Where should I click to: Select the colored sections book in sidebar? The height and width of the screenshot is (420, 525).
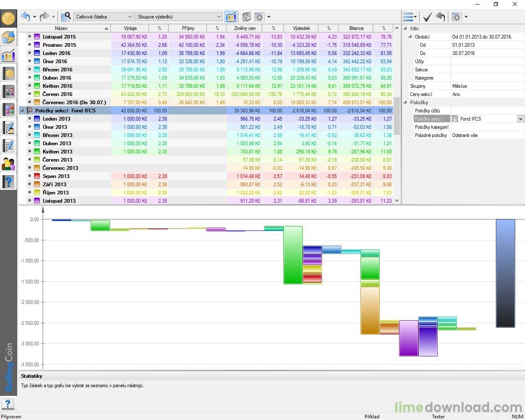pos(9,110)
